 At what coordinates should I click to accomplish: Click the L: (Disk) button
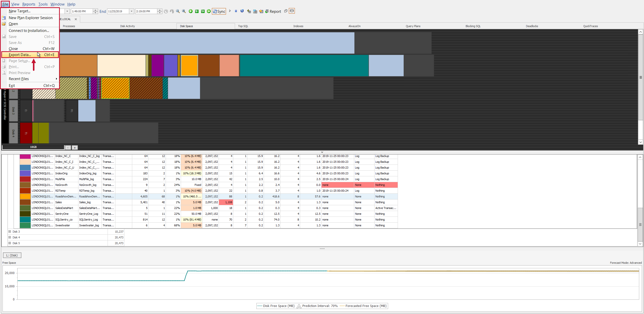(12, 255)
